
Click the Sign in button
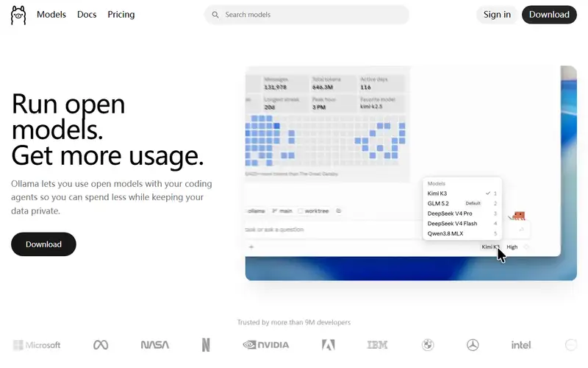(x=497, y=15)
